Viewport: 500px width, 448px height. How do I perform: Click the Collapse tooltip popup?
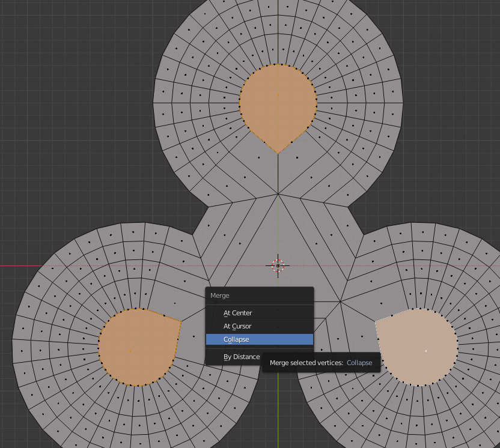[x=321, y=363]
